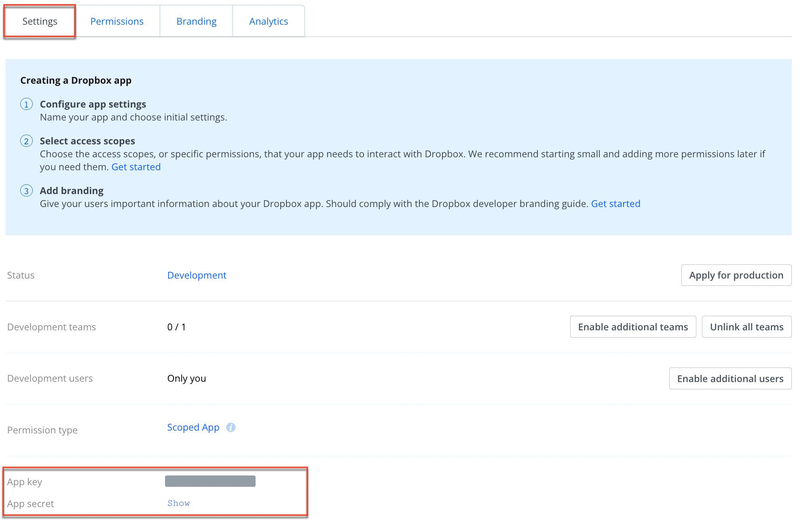812x524 pixels.
Task: Click the Configure app settings heading
Action: [93, 104]
